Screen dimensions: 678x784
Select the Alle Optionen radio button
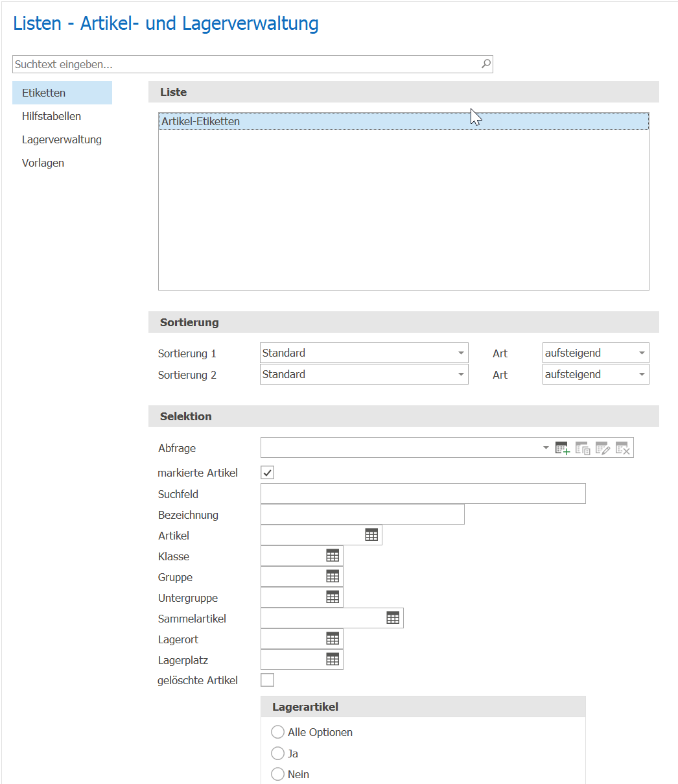[x=278, y=732]
